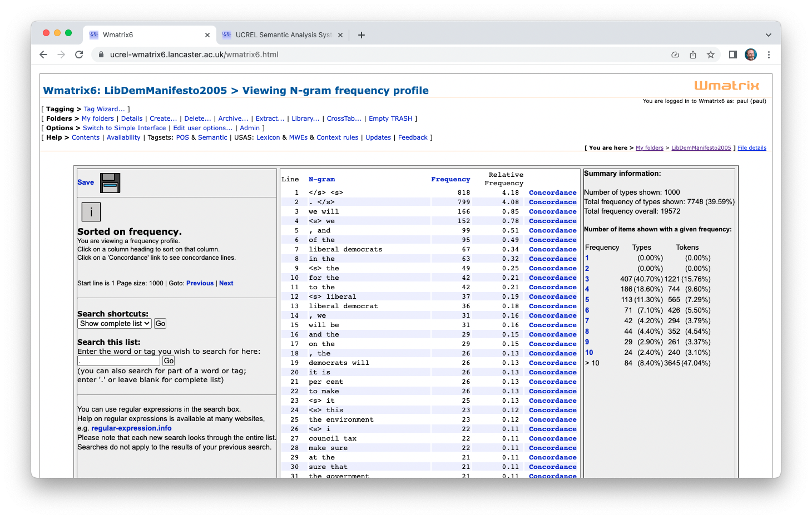Viewport: 812px width, 519px height.
Task: Click the search this list text field
Action: 119,361
